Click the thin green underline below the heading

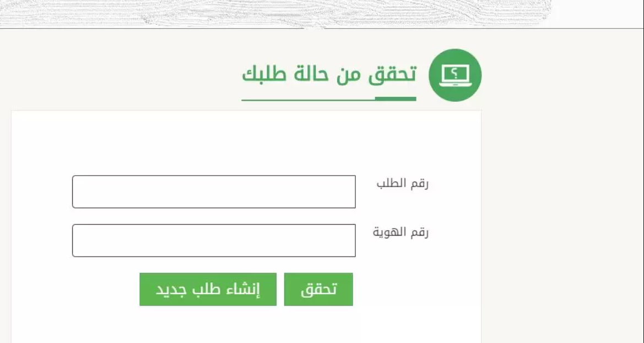pos(309,100)
